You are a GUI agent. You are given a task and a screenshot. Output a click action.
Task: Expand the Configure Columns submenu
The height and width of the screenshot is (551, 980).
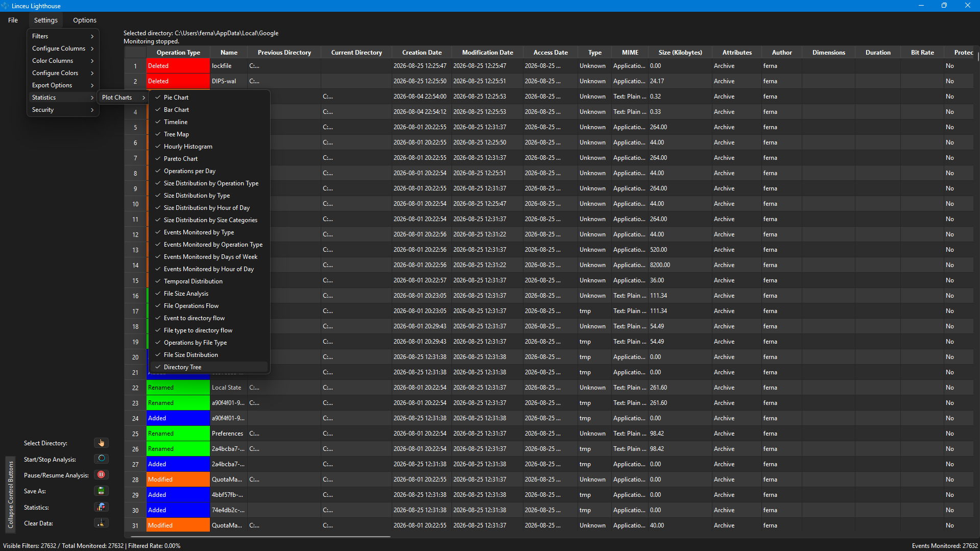point(63,49)
